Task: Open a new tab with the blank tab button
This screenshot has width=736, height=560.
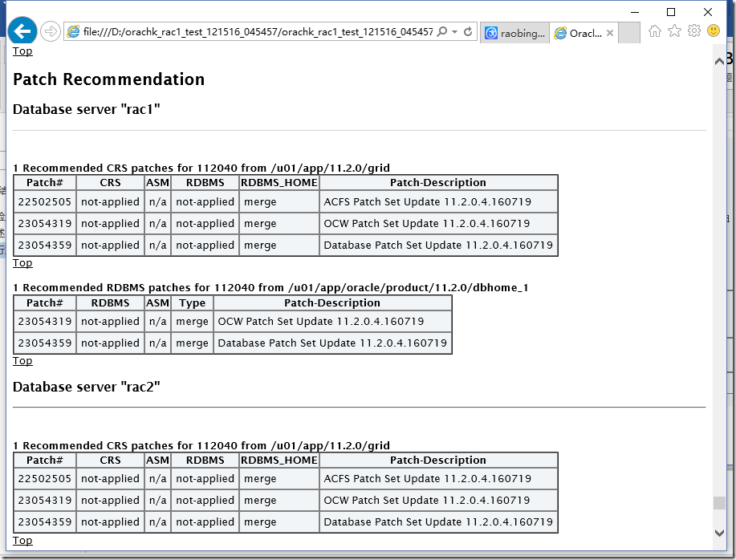Action: pos(630,33)
